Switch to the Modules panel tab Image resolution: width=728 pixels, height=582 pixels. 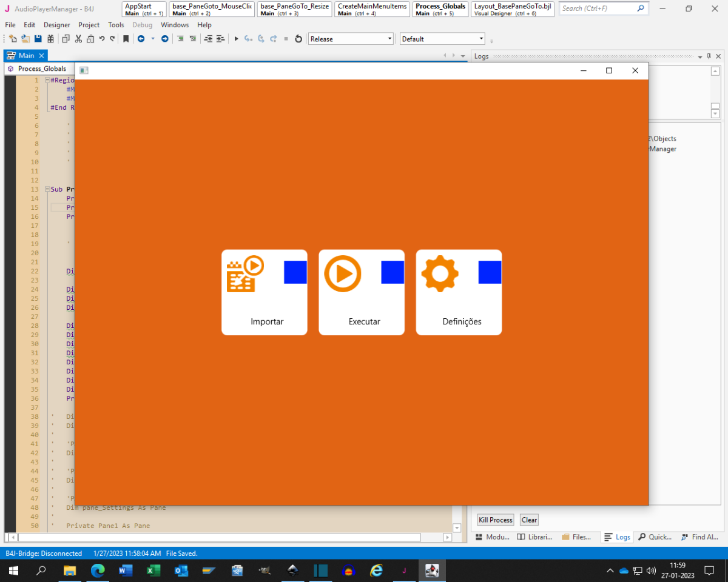[493, 537]
